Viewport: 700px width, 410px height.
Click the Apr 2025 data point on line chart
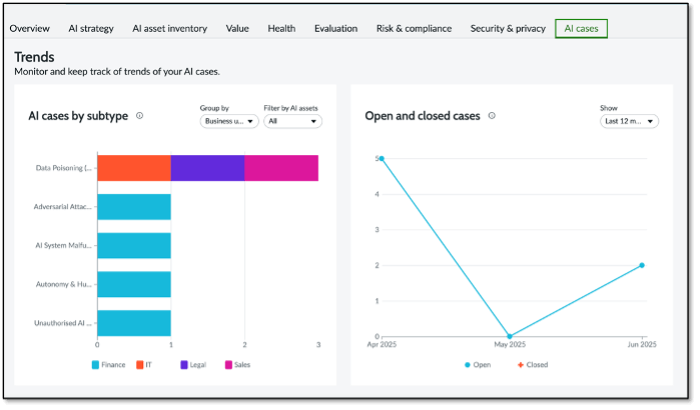click(381, 158)
